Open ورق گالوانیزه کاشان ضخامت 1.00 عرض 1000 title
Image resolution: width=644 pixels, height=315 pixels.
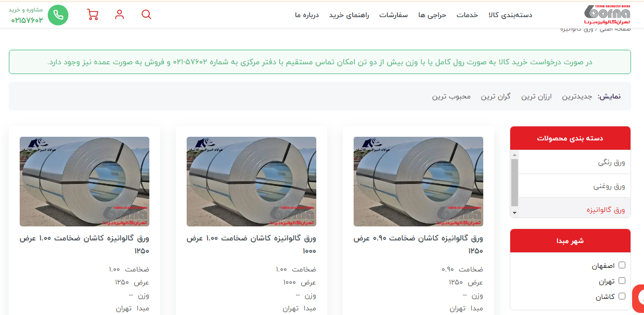click(x=251, y=244)
